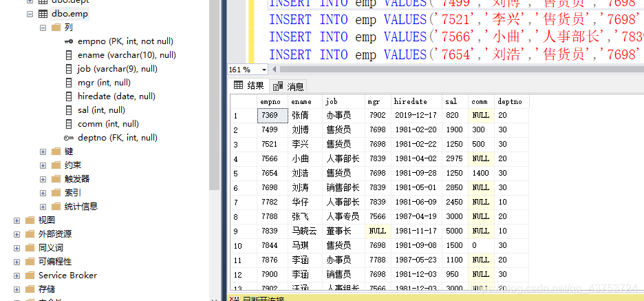
Task: Select the ename column header
Action: [x=305, y=101]
